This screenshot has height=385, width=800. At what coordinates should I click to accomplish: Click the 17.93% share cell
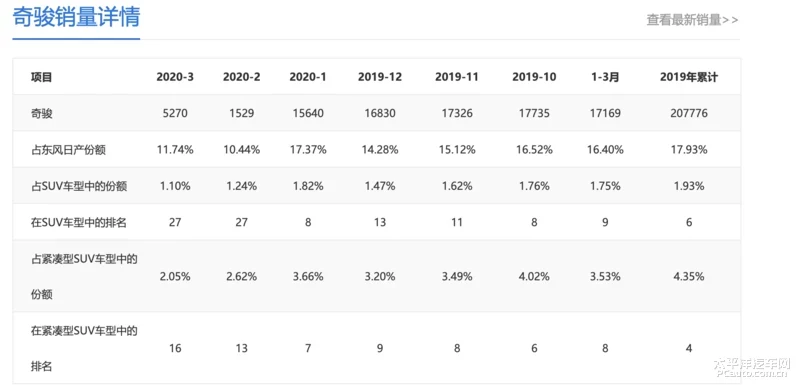pyautogui.click(x=689, y=150)
